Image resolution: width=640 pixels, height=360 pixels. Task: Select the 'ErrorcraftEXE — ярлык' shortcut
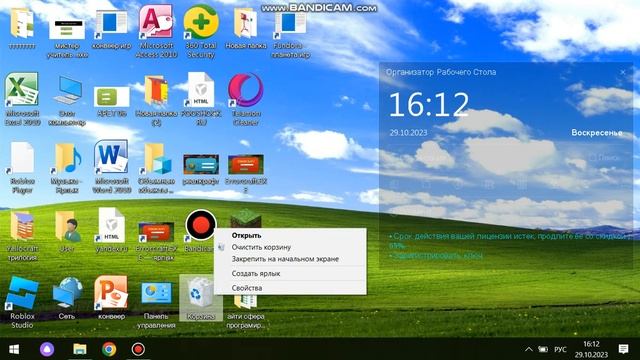156,241
